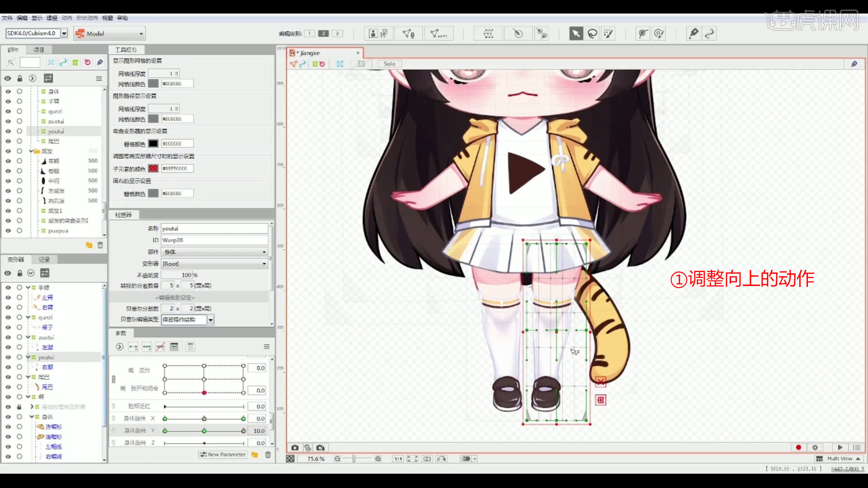Toggle visibility eye of puapua row
The height and width of the screenshot is (488, 868).
click(x=8, y=230)
